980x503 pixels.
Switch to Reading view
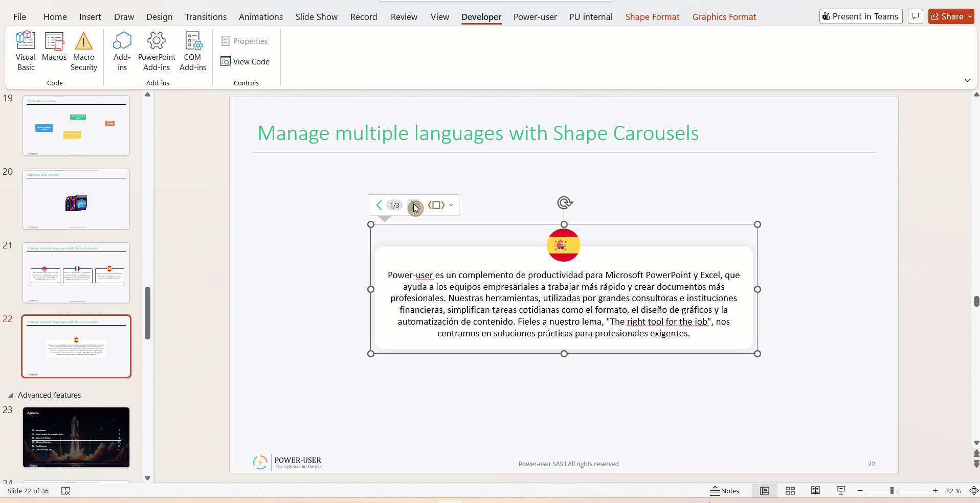(815, 491)
